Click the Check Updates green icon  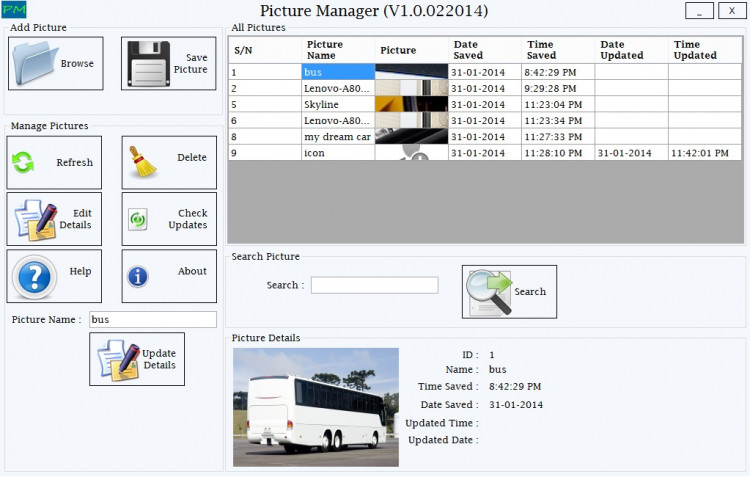click(x=138, y=220)
